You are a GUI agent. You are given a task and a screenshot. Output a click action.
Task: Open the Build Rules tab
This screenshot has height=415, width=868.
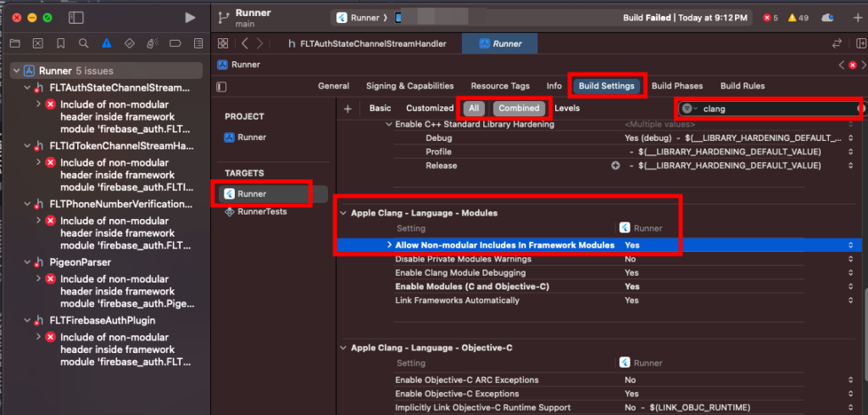pyautogui.click(x=743, y=86)
